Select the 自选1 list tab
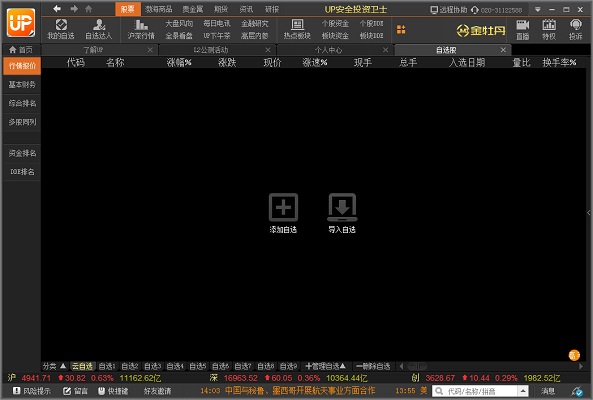 107,366
